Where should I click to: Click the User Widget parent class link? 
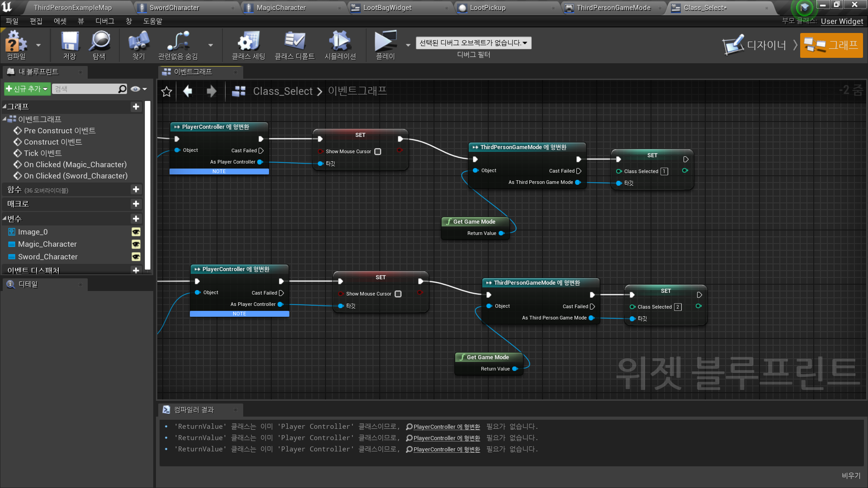tap(842, 21)
